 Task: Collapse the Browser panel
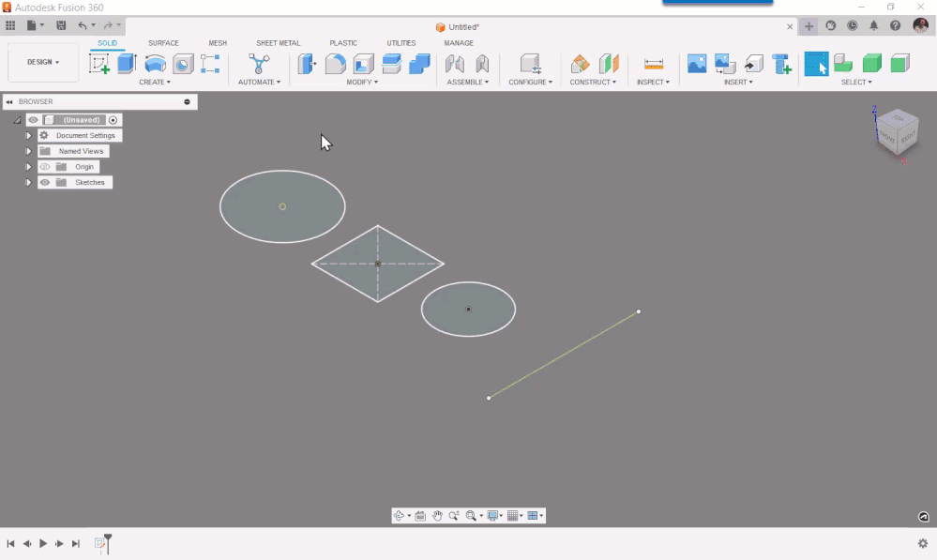tap(9, 101)
